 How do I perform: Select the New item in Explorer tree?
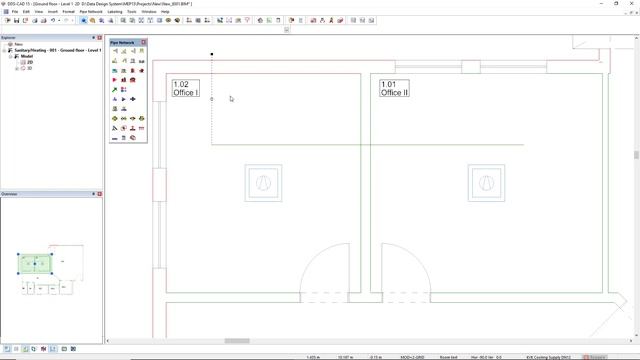pos(19,44)
